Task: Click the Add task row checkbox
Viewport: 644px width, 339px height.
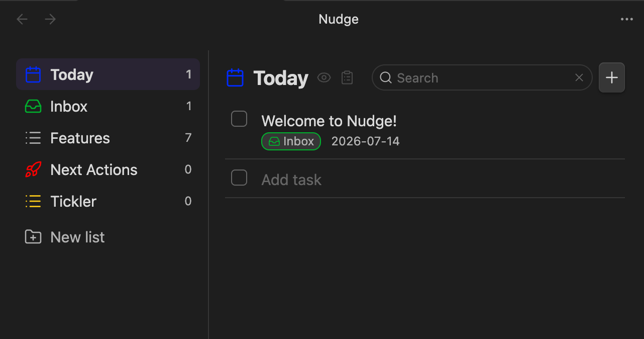Action: pyautogui.click(x=239, y=178)
